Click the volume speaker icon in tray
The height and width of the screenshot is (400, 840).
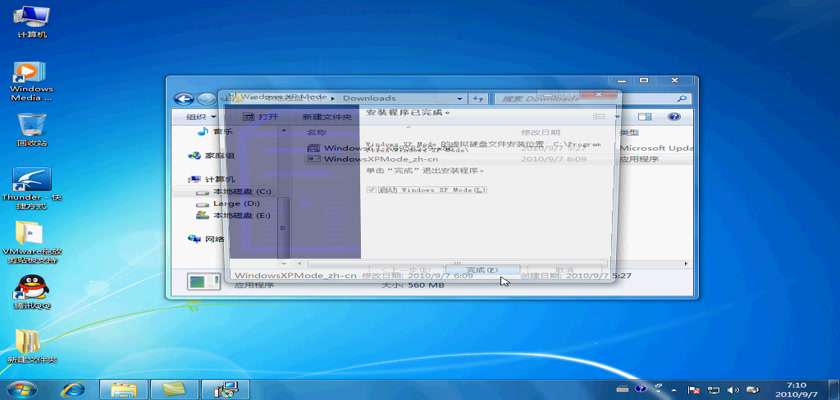[735, 388]
